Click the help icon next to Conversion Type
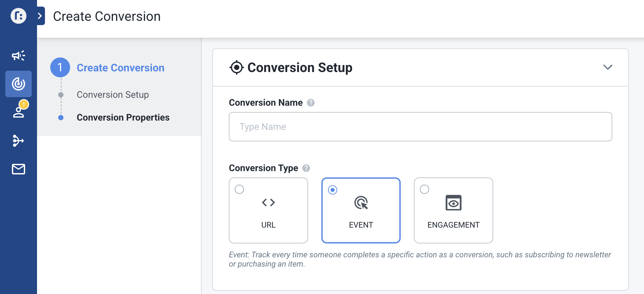 (x=306, y=168)
